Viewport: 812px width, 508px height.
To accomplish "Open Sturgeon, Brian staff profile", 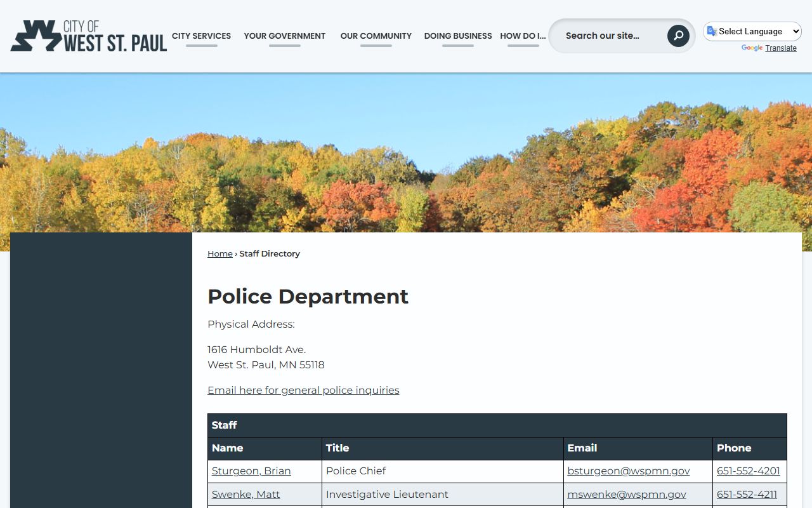I will (251, 471).
